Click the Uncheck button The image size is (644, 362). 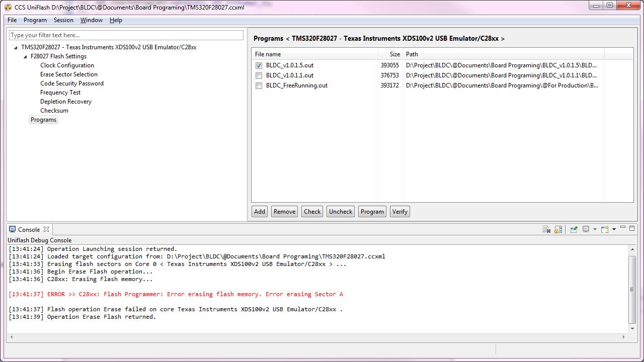(x=341, y=212)
